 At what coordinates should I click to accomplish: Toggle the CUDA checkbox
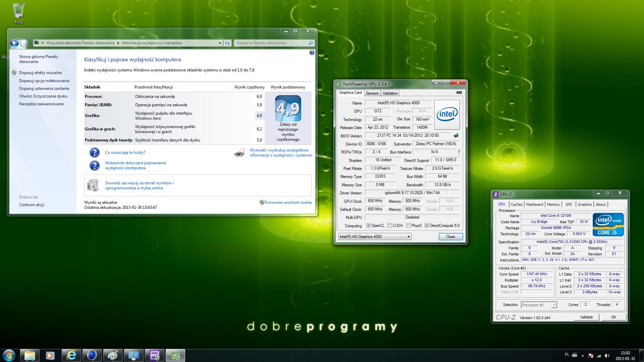pos(389,226)
